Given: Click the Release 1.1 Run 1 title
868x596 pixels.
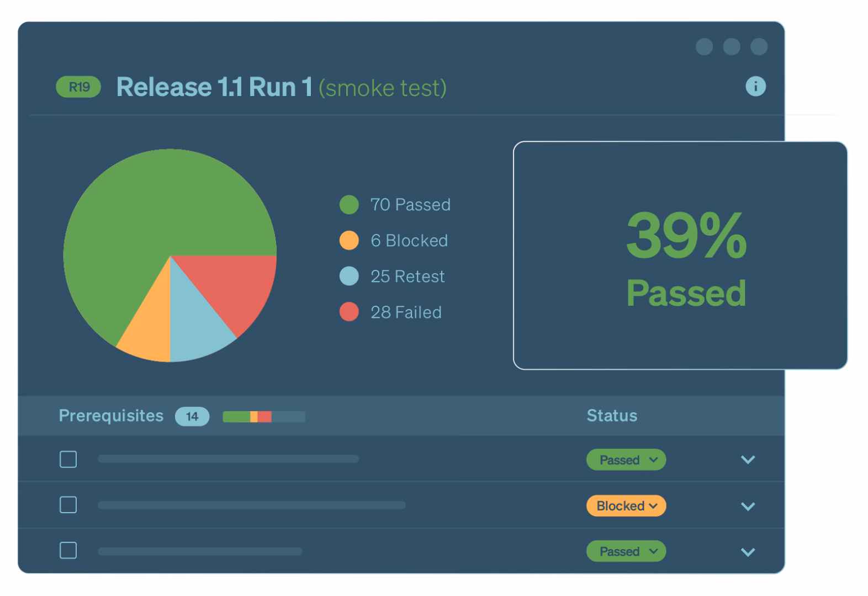Looking at the screenshot, I should [x=214, y=87].
